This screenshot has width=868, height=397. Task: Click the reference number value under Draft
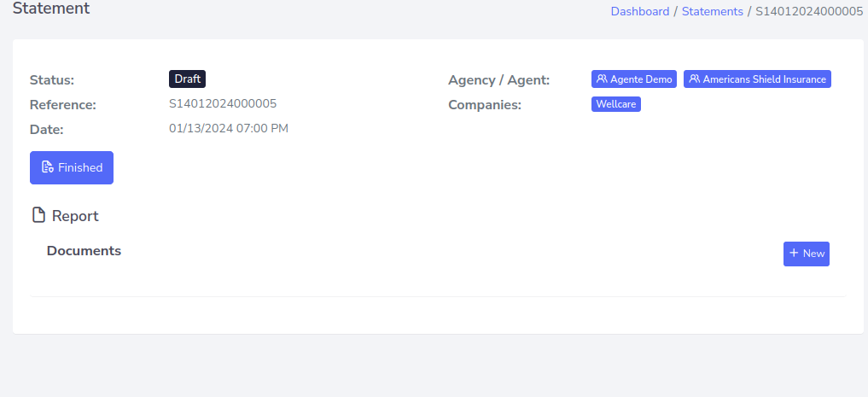(223, 104)
